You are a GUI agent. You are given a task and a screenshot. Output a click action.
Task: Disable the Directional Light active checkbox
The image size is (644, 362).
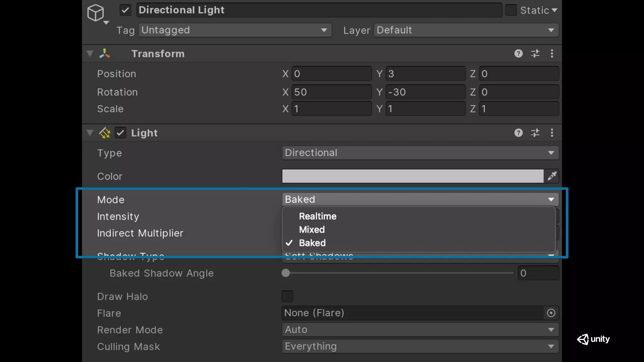(x=125, y=10)
